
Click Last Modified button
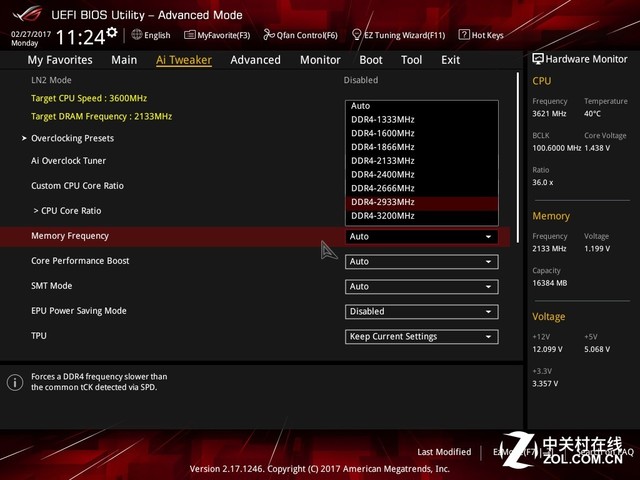tap(444, 452)
